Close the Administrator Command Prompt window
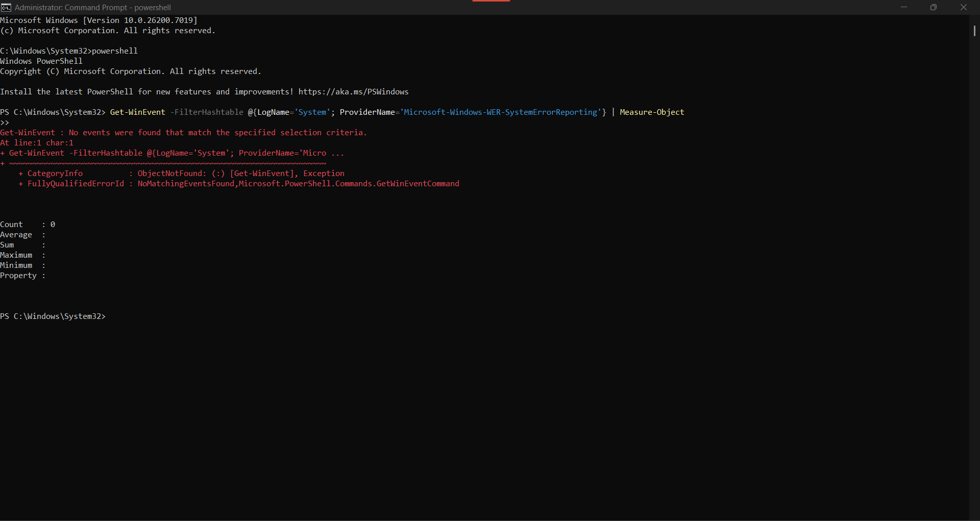 click(964, 7)
